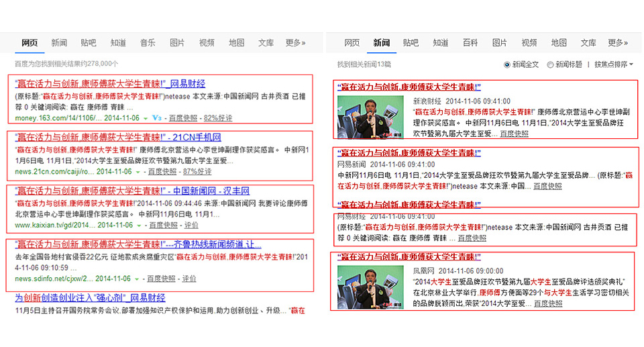Switch to 百科 tab in right news panel
Screen dimensions: 644x347
[x=470, y=43]
